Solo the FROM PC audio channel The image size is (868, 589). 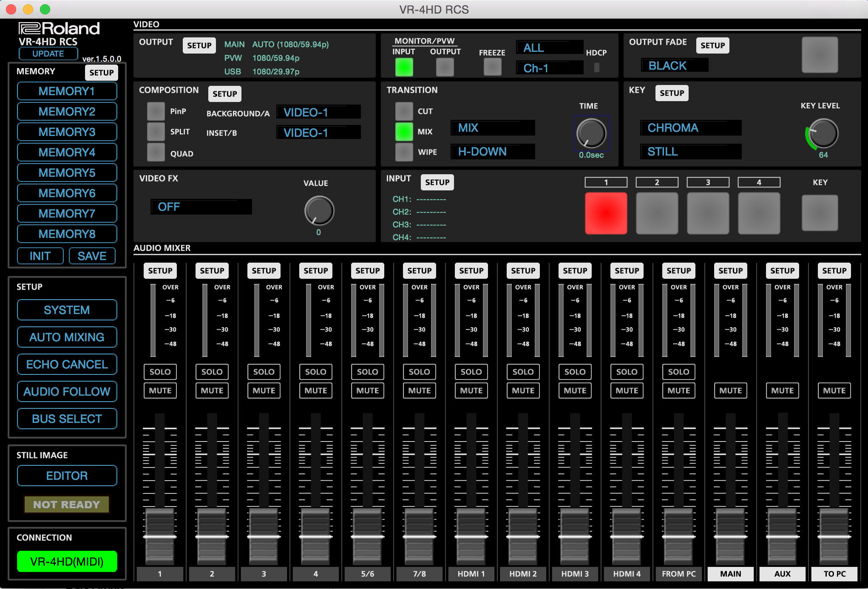[x=678, y=372]
